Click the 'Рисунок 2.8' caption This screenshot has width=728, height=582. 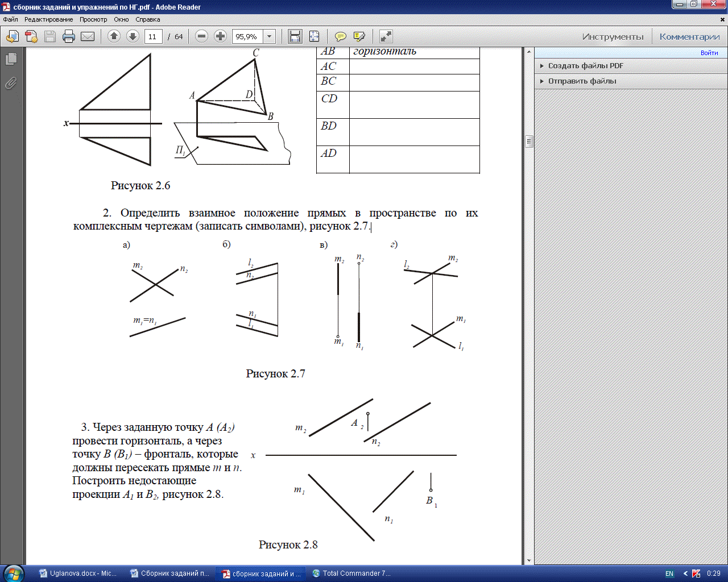(288, 545)
